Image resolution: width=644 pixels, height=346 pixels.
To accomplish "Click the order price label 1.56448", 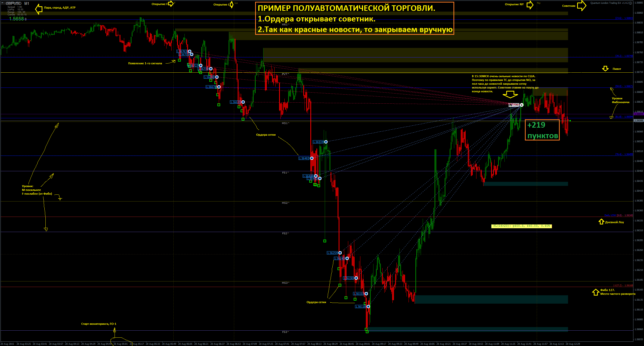I will coord(308,176).
